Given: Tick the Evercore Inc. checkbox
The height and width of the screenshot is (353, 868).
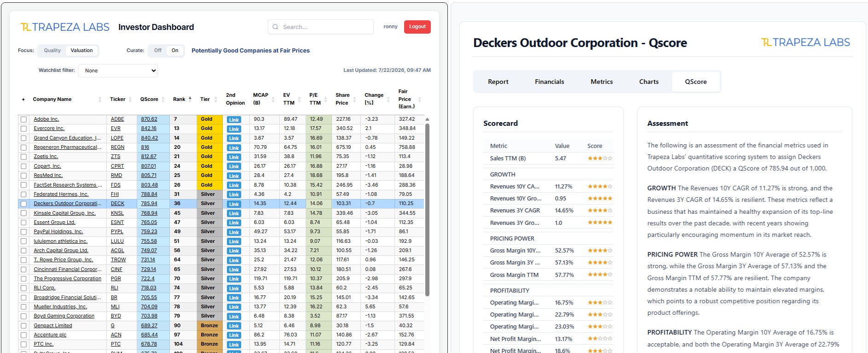Looking at the screenshot, I should click(x=23, y=129).
